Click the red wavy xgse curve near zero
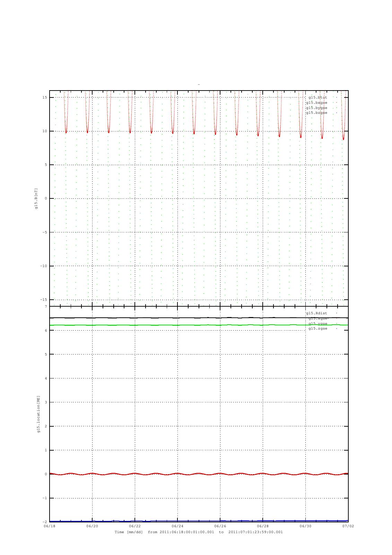The width and height of the screenshot is (392, 555). [x=199, y=474]
